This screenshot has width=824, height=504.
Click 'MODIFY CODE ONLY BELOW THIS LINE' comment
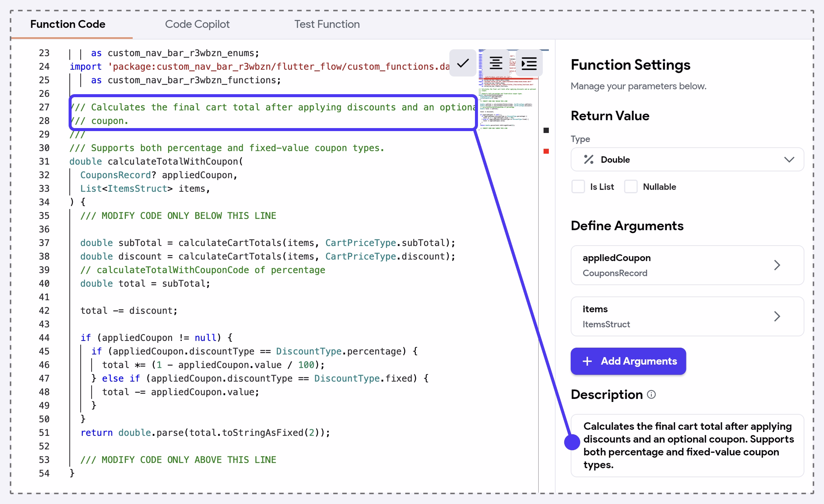pyautogui.click(x=178, y=216)
